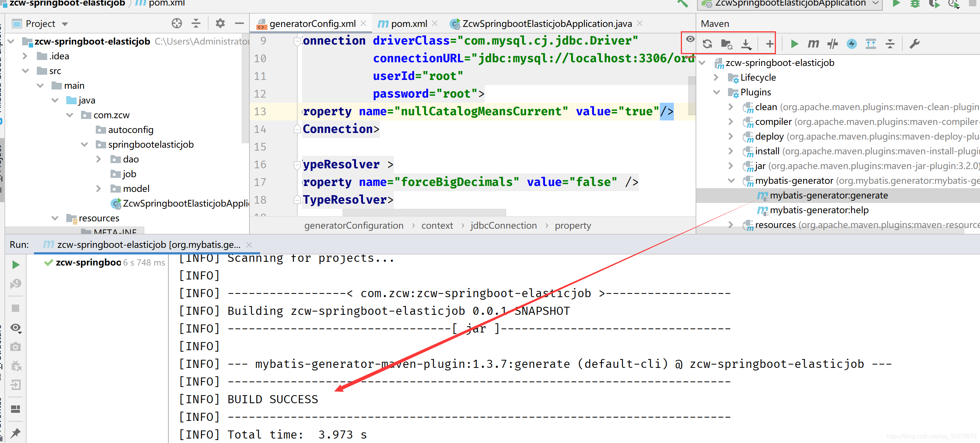Collapse all in Project panel
The width and height of the screenshot is (980, 443).
click(x=196, y=24)
